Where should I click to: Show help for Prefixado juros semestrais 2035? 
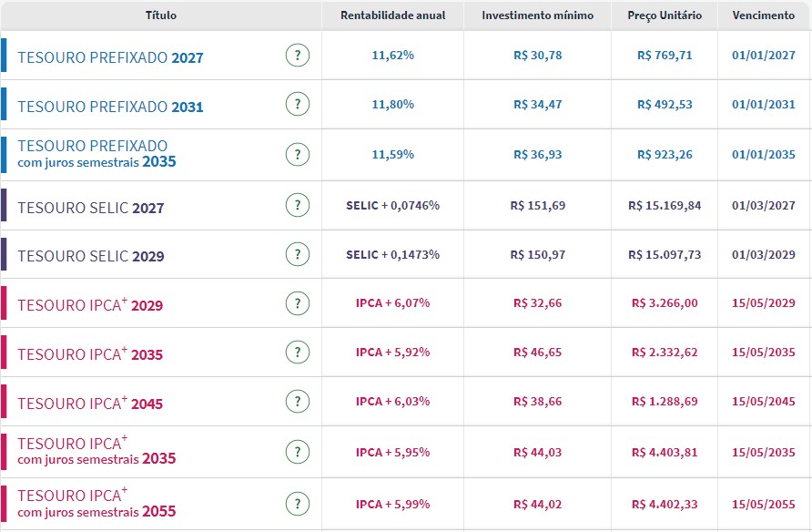[x=297, y=154]
